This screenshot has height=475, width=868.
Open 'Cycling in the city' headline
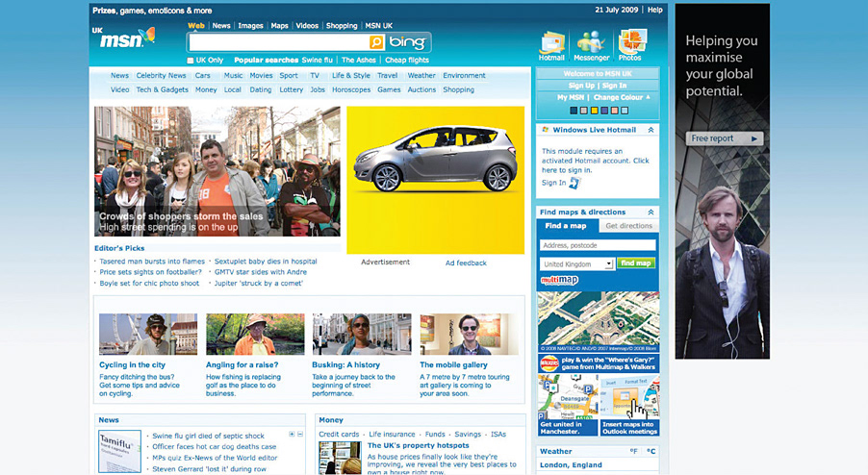point(132,365)
